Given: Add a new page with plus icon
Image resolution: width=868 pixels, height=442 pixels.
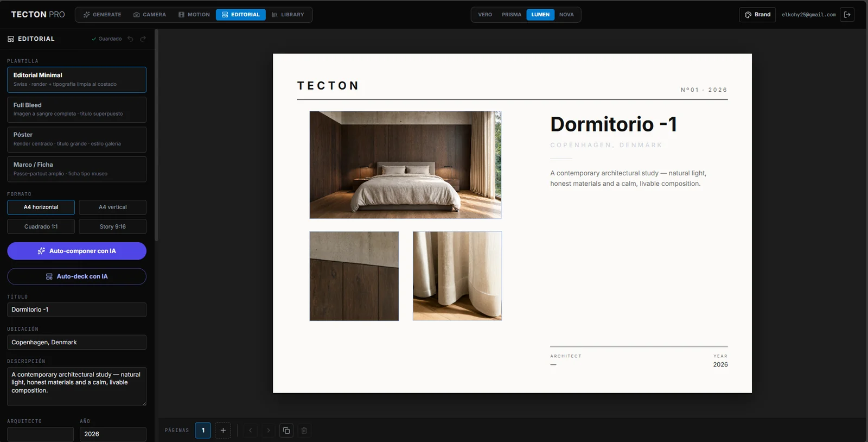Looking at the screenshot, I should pyautogui.click(x=223, y=431).
